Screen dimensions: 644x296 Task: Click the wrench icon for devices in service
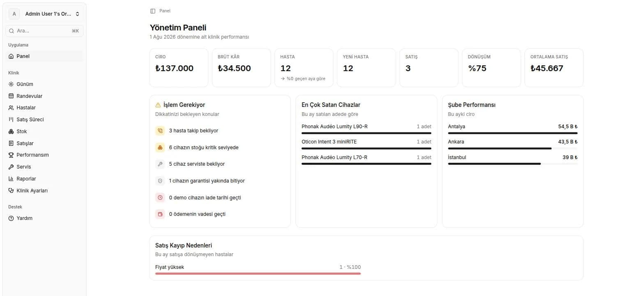point(160,164)
